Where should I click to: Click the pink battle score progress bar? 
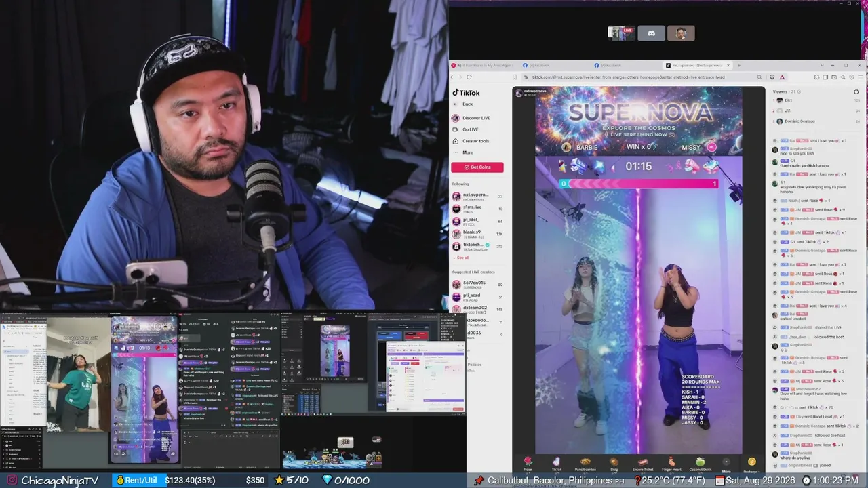[639, 184]
